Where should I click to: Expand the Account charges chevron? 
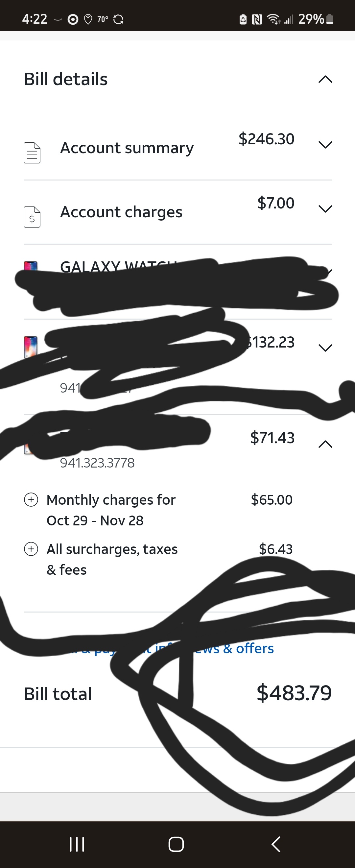[x=325, y=209]
